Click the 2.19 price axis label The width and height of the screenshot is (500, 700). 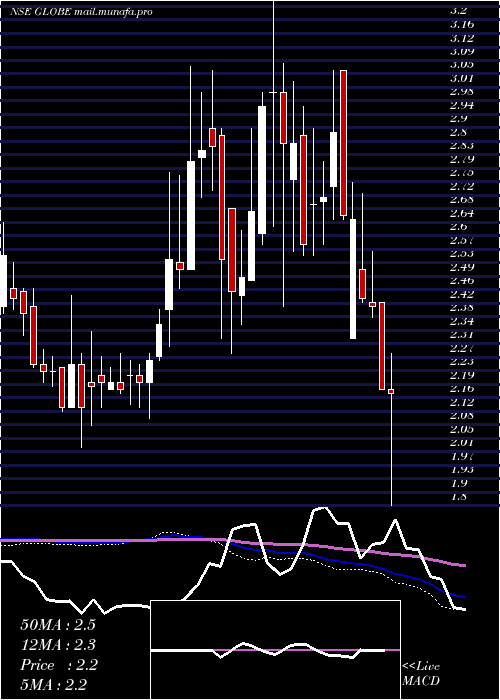click(462, 375)
